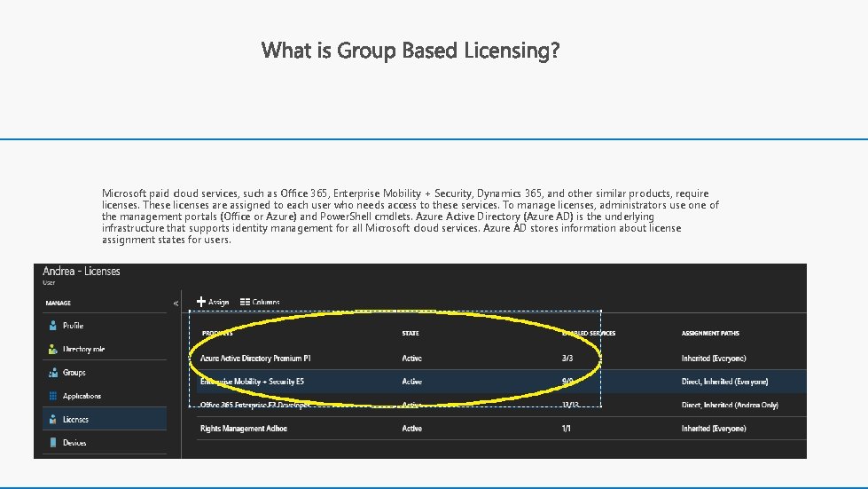This screenshot has width=868, height=489.
Task: Click the Assign button
Action: [213, 302]
